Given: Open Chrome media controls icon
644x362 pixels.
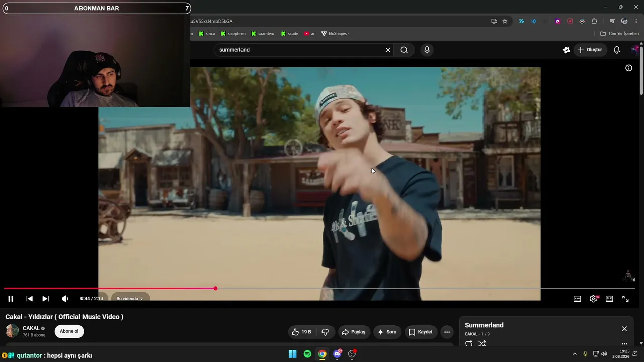Looking at the screenshot, I should [612, 21].
